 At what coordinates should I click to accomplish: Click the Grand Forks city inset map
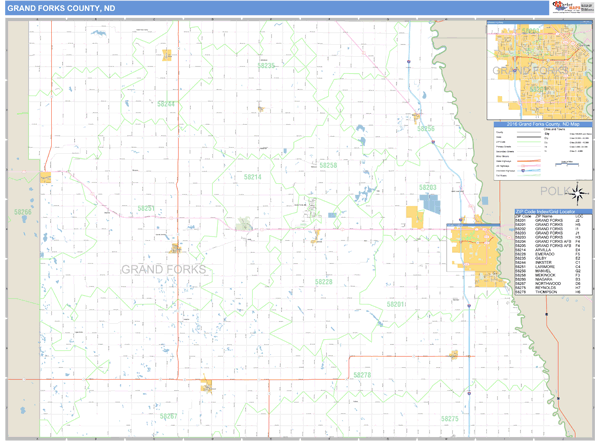538,70
